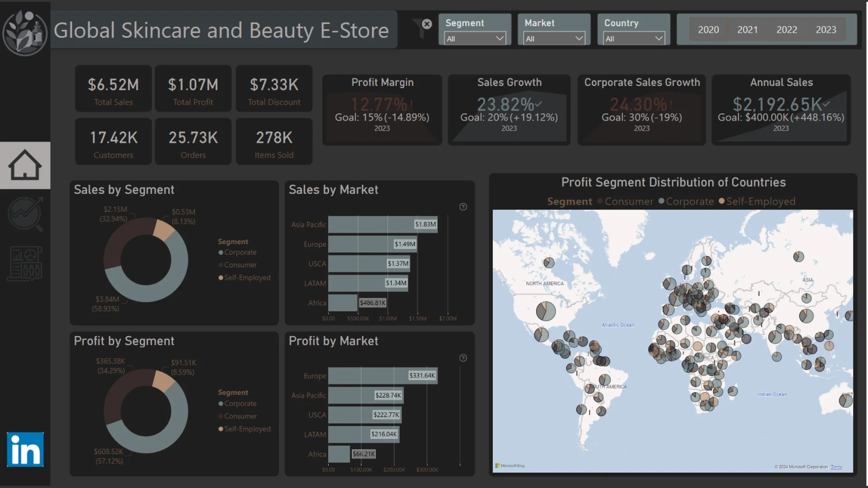
Task: Click the Sales Growth KPI card
Action: click(509, 110)
